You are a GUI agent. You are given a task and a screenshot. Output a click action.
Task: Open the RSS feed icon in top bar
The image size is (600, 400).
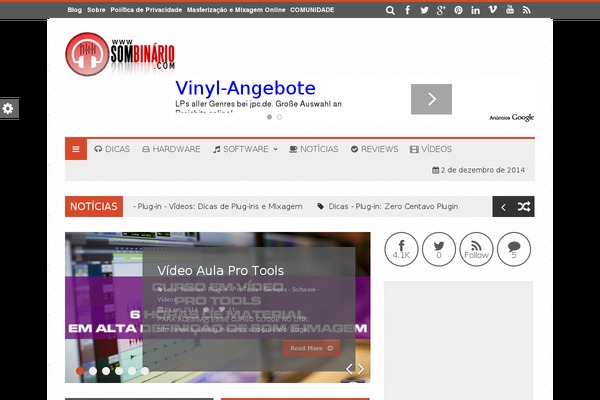tap(527, 10)
